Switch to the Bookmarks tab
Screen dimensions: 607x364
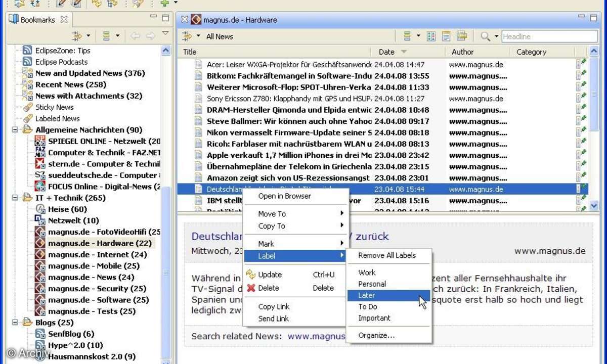(x=37, y=20)
